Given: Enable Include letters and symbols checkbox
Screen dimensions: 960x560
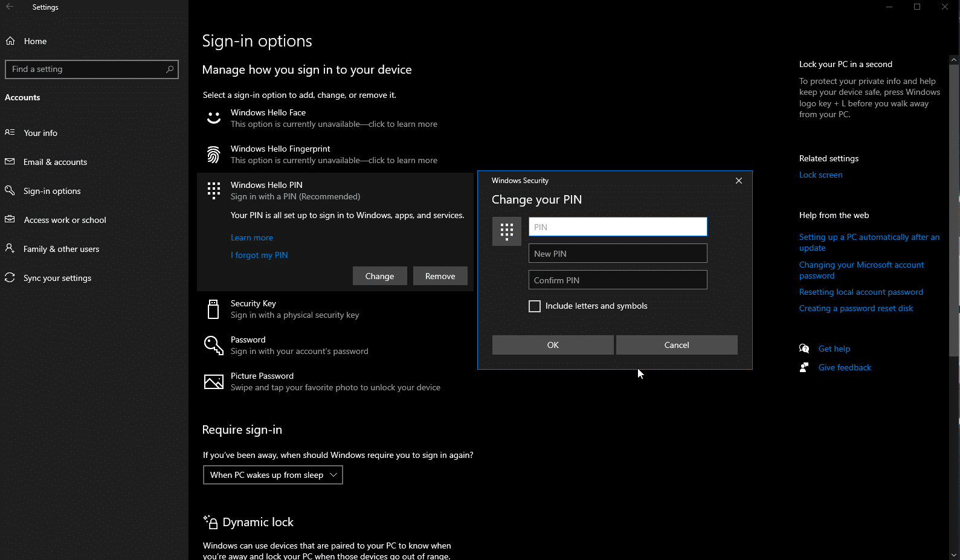Looking at the screenshot, I should click(x=535, y=306).
